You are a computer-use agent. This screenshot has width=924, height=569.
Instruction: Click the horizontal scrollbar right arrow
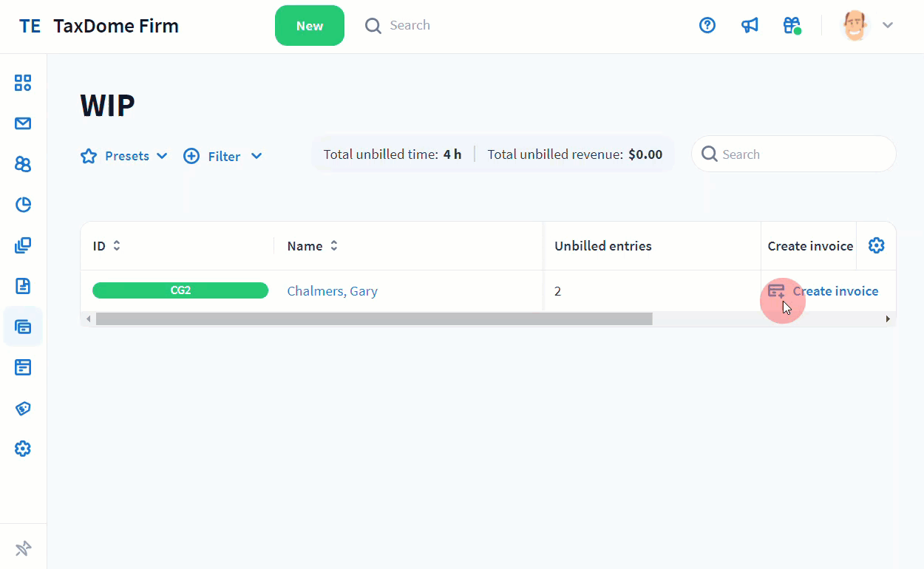point(888,319)
